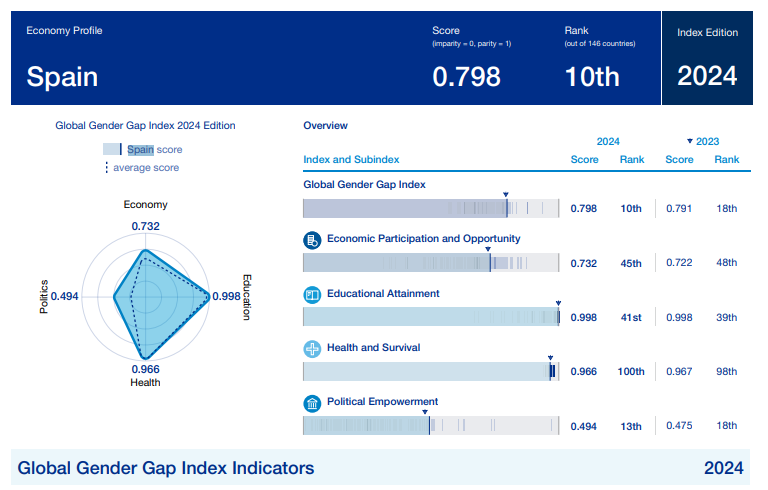The image size is (768, 490).
Task: Click the 2023 Health score 0.967
Action: [679, 371]
